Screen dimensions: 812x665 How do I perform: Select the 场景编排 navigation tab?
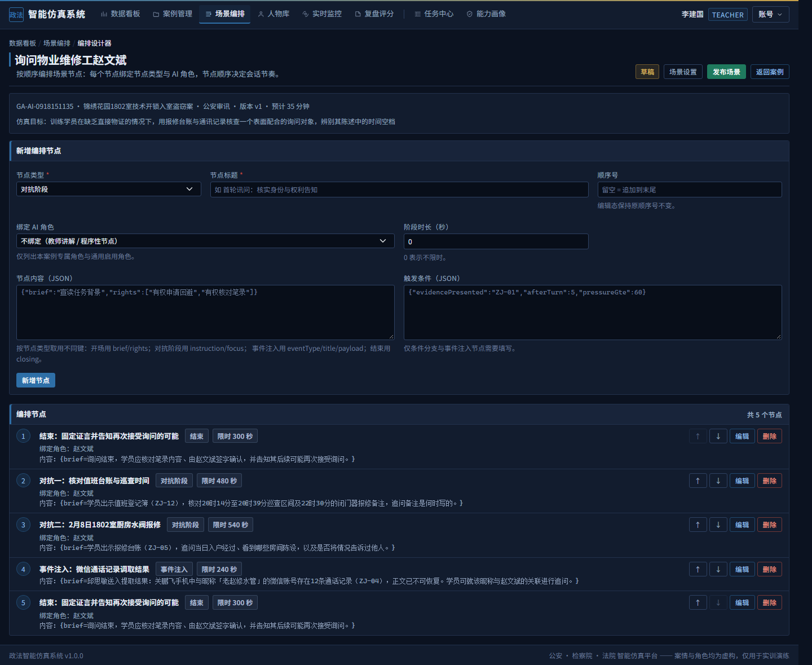225,14
